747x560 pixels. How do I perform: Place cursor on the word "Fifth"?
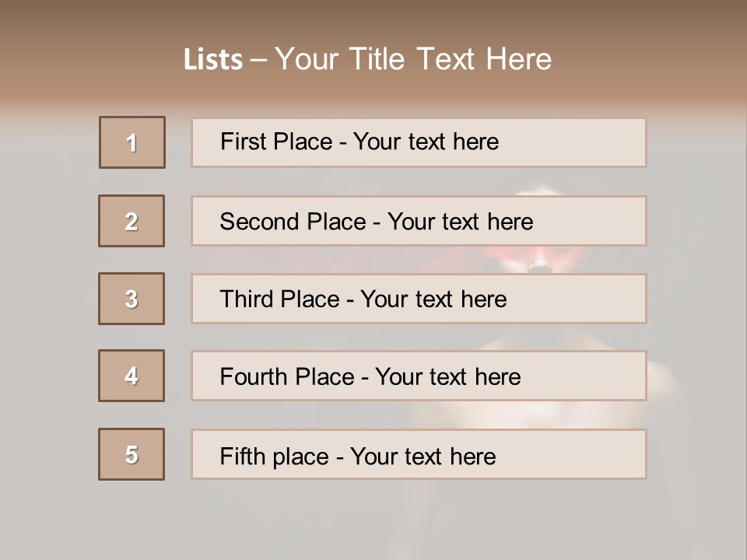pyautogui.click(x=243, y=456)
